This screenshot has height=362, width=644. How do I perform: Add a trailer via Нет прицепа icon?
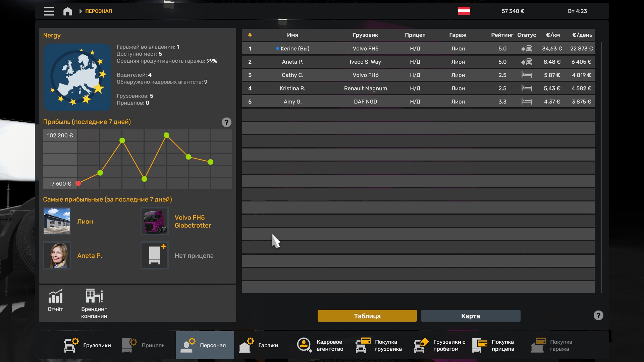click(x=154, y=255)
